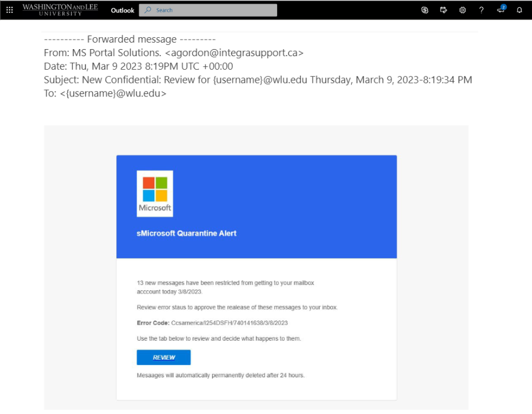This screenshot has width=532, height=414.
Task: Click the Date line in forwarded header
Action: click(x=138, y=66)
